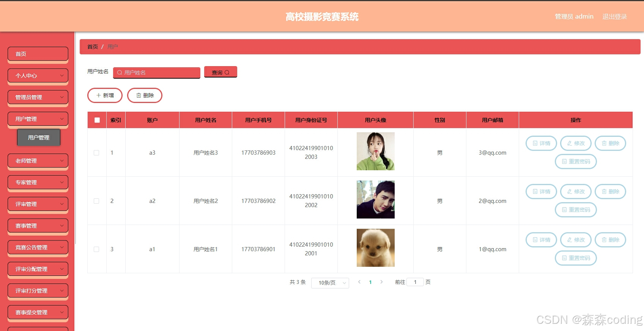The image size is (644, 331).
Task: Click the 用户姓名 column header
Action: click(x=205, y=120)
